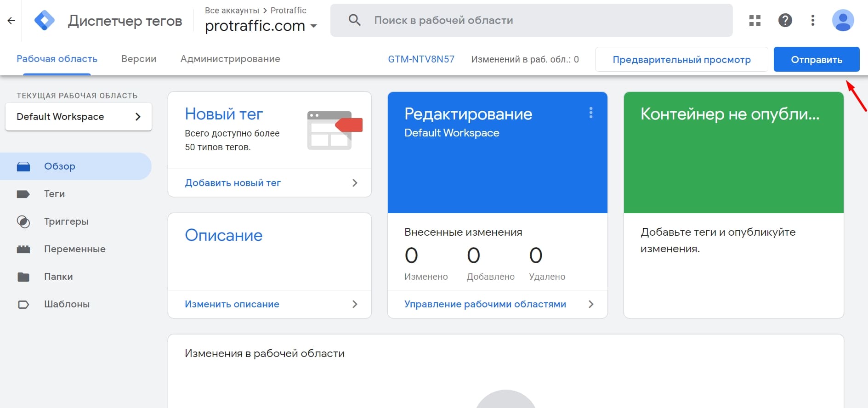
Task: Click the Все аккаунты breadcrumb link
Action: point(232,11)
